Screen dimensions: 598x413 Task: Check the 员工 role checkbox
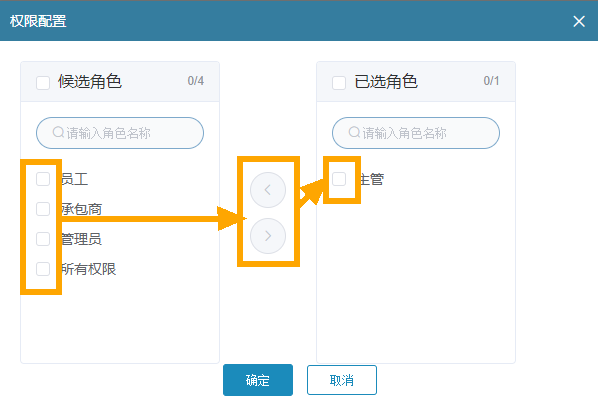click(43, 179)
